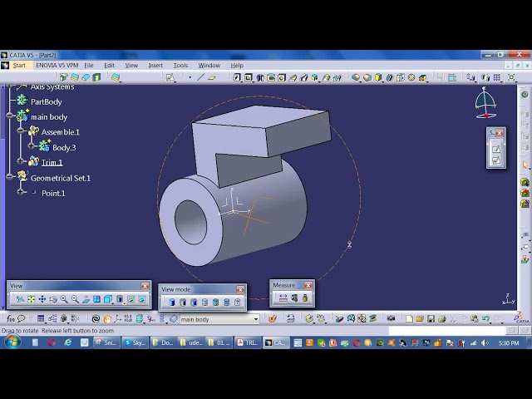Open the Insert menu
This screenshot has height=399, width=532.
[155, 65]
